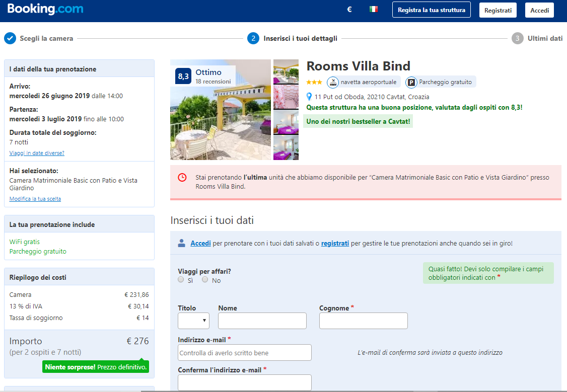Click registrati link in the form banner

[335, 244]
